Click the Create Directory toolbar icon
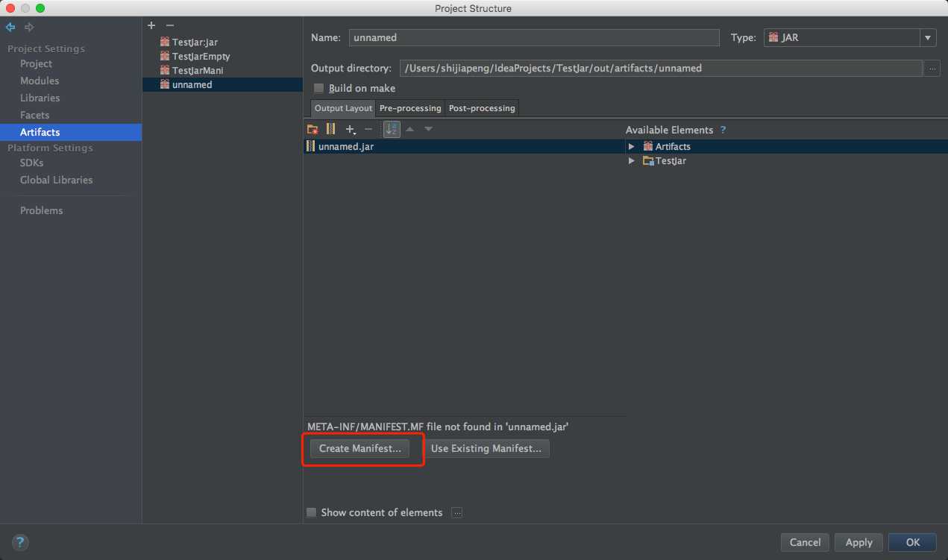948x560 pixels. point(313,129)
